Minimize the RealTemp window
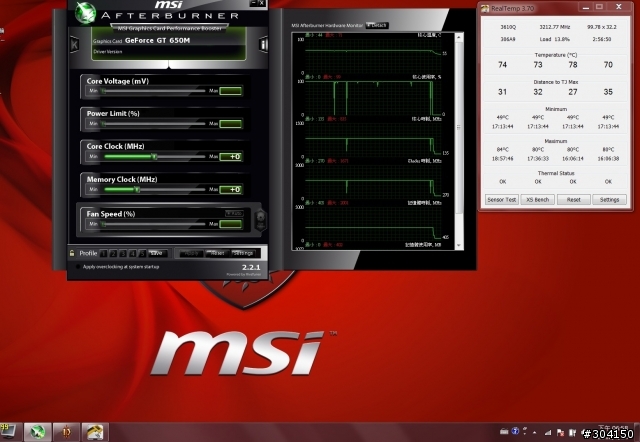This screenshot has width=640, height=442. point(586,7)
